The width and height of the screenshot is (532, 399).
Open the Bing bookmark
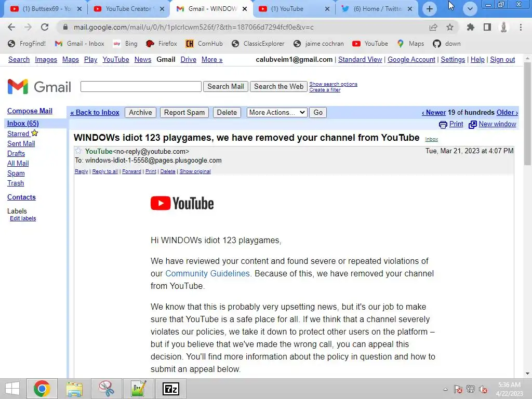[125, 44]
